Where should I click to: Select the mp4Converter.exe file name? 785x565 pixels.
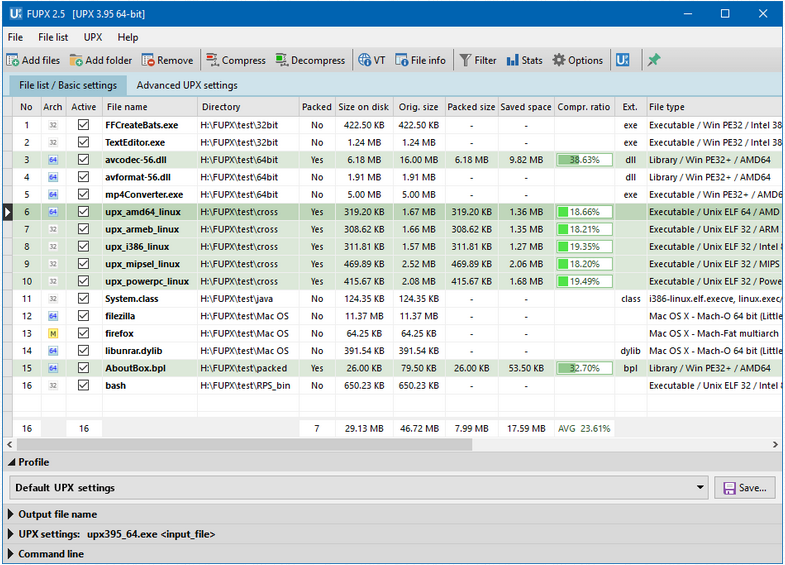[x=144, y=195]
